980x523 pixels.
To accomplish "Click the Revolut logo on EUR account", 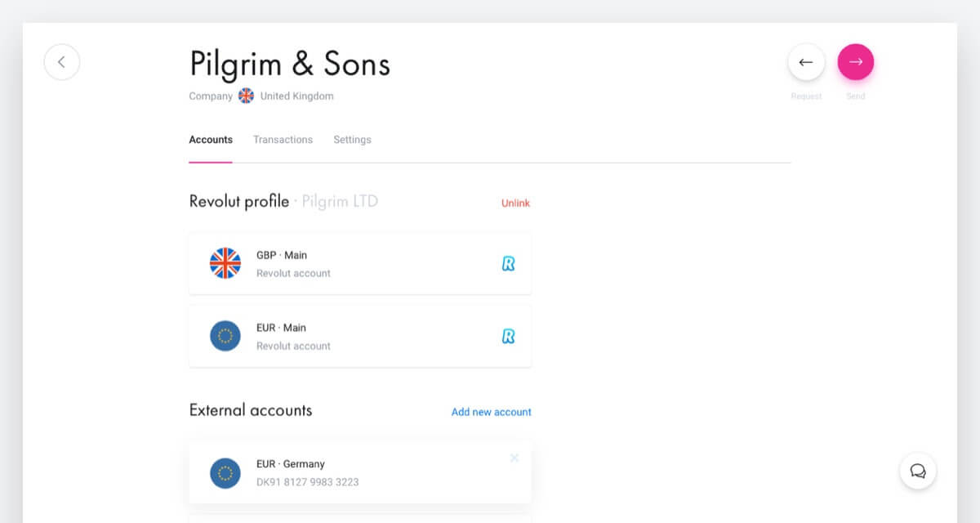I will click(x=508, y=336).
